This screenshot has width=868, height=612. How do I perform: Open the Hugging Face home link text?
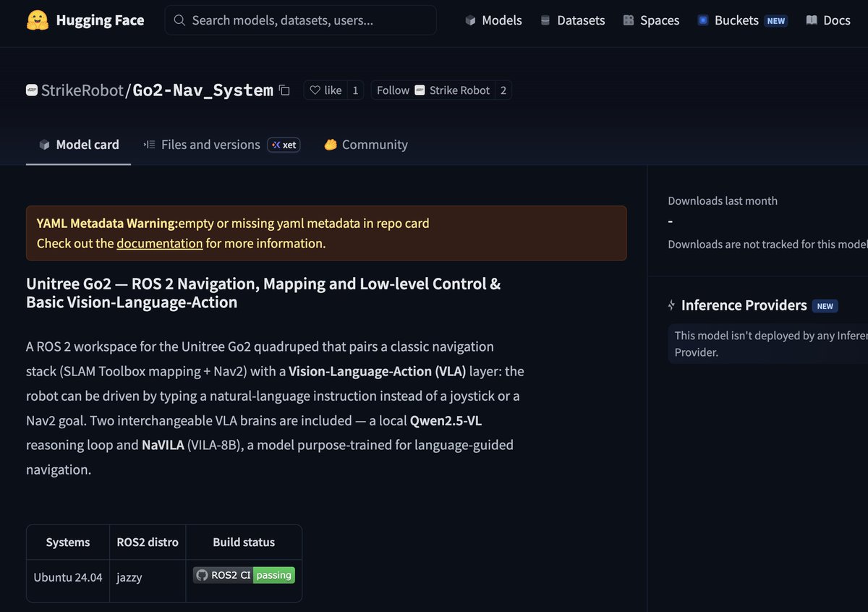pos(100,20)
